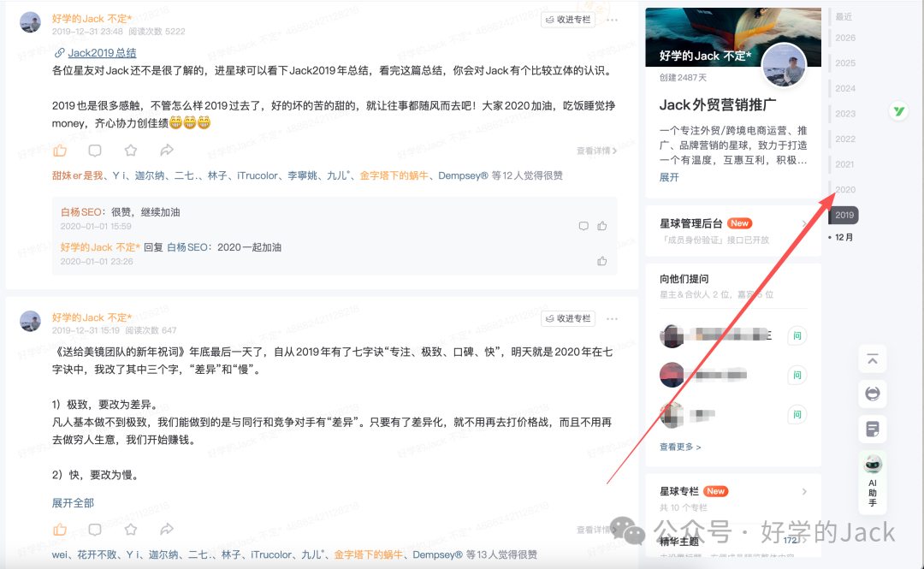Open the Jack2019总结 link

[x=102, y=53]
